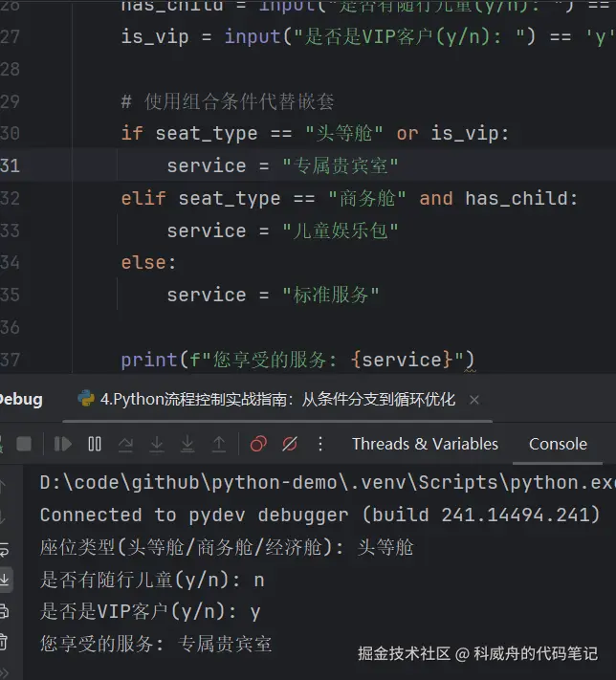Image resolution: width=616 pixels, height=680 pixels.
Task: Expand the console sidebar double-chevron overflow
Action: (4, 673)
